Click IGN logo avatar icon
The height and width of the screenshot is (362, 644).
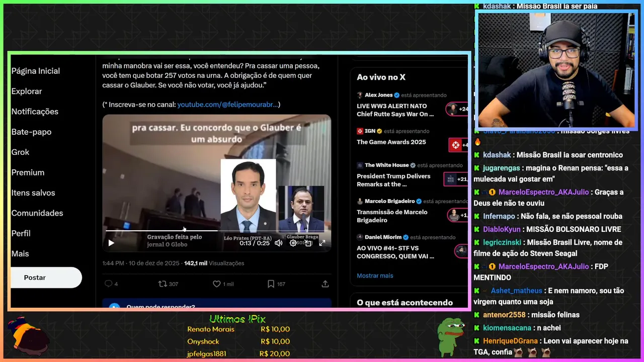[360, 131]
